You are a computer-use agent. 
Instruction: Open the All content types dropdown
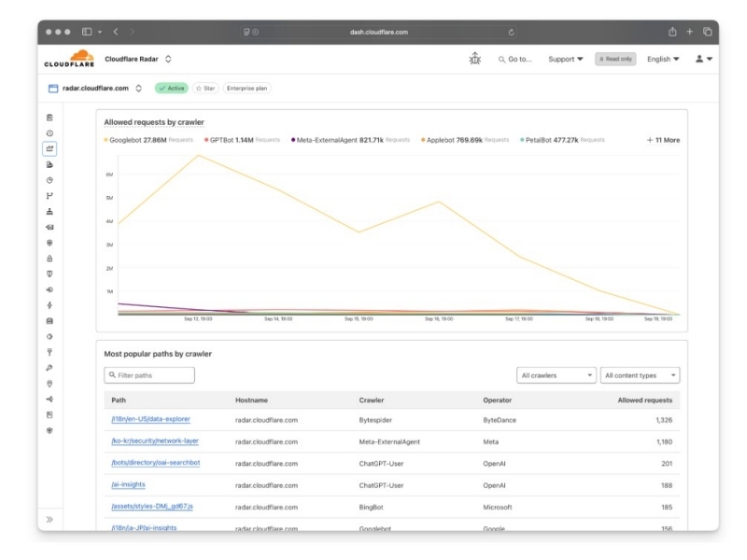[640, 375]
